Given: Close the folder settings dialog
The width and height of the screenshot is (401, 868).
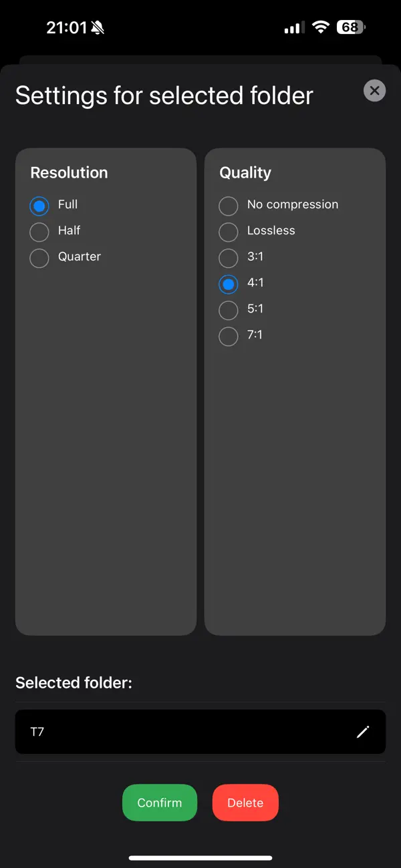Looking at the screenshot, I should (x=374, y=90).
